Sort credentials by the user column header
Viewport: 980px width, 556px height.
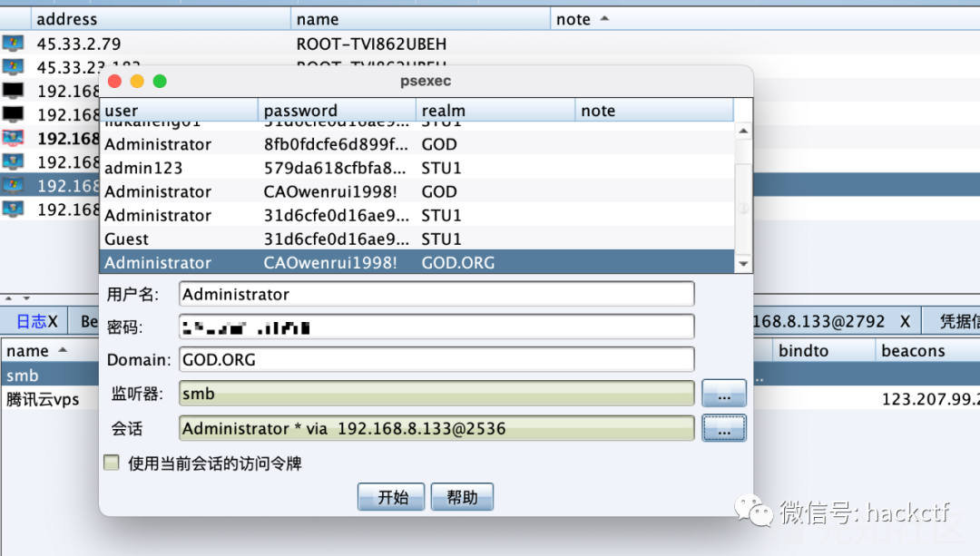(x=179, y=110)
